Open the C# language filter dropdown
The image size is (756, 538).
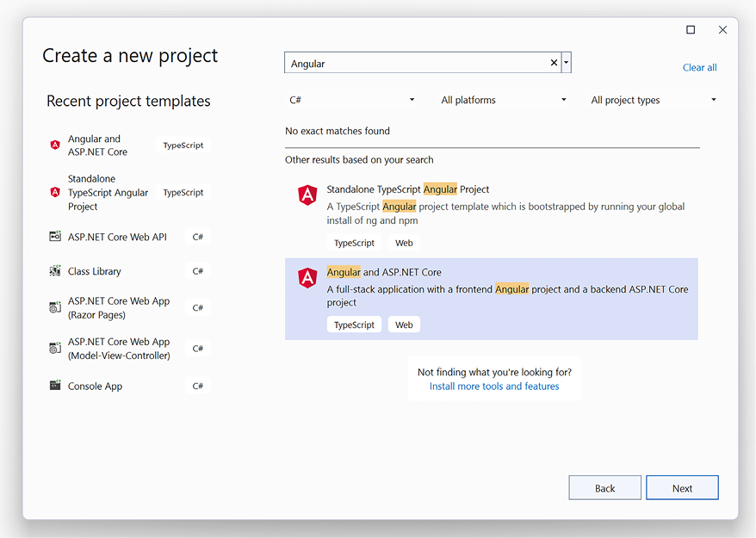(352, 100)
